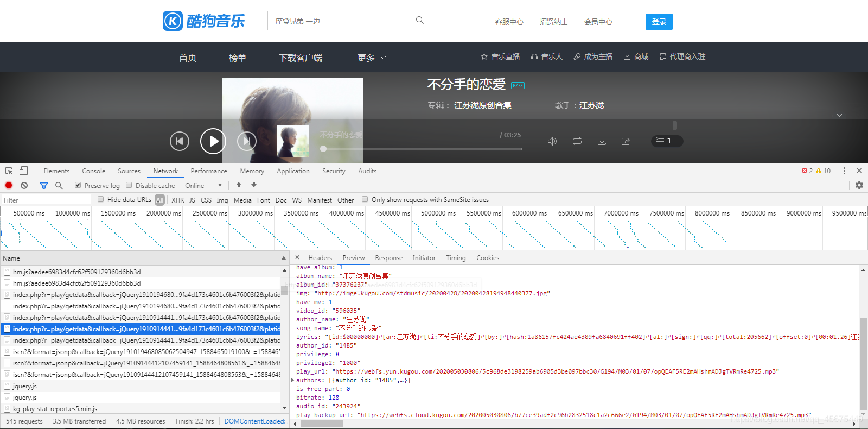This screenshot has height=429, width=868.
Task: Open the Sources tab
Action: [x=129, y=171]
